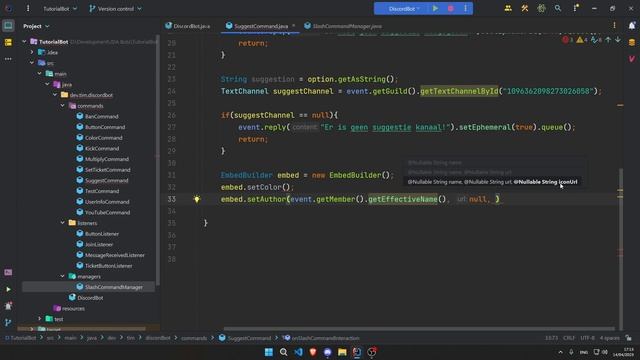This screenshot has width=640, height=360.
Task: Switch to SlashCommandManager.java tab
Action: [343, 26]
